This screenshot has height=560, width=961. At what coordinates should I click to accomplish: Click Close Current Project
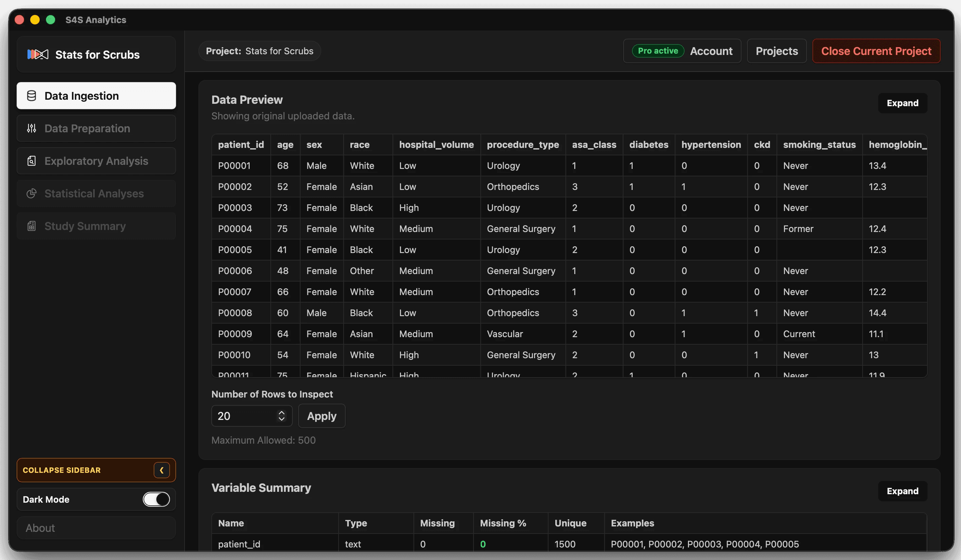(x=876, y=51)
